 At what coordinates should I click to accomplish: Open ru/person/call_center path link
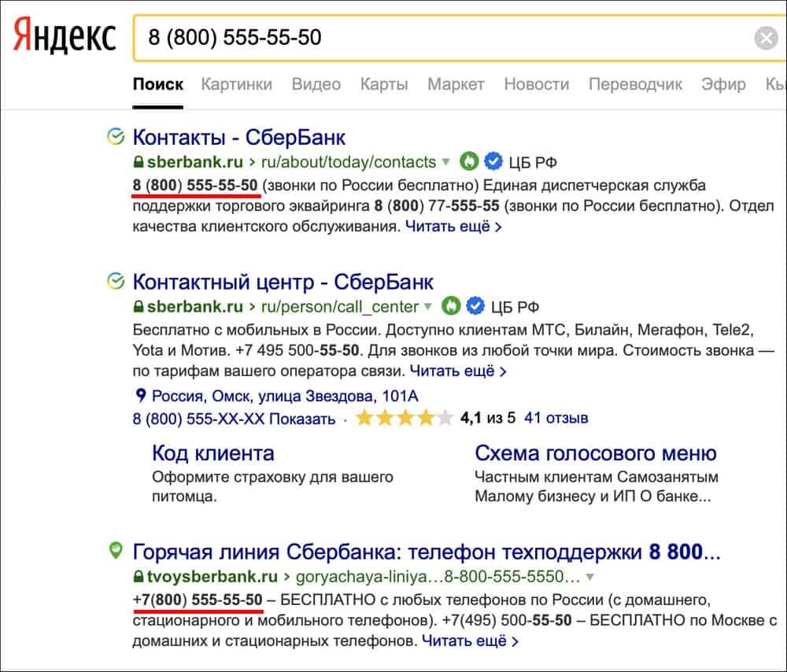click(340, 307)
